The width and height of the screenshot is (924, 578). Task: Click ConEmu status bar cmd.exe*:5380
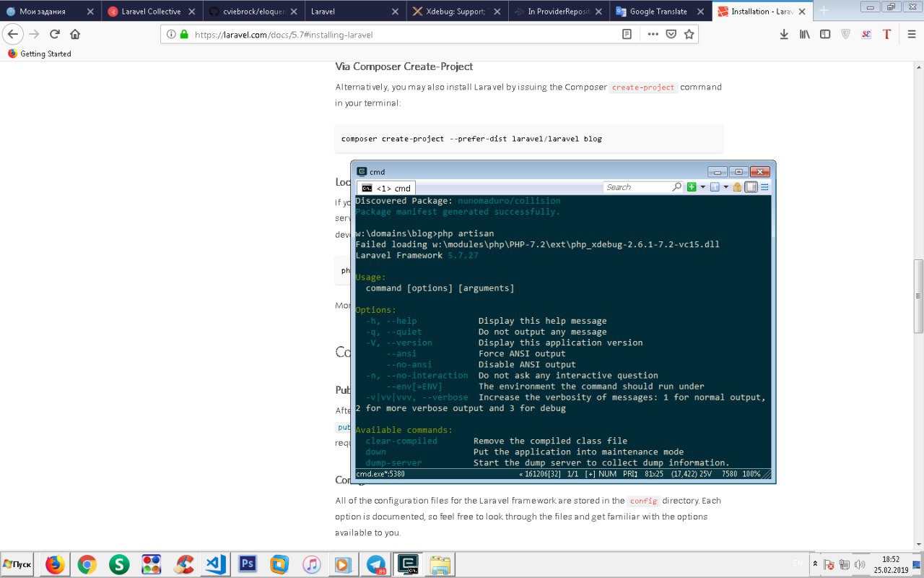380,474
